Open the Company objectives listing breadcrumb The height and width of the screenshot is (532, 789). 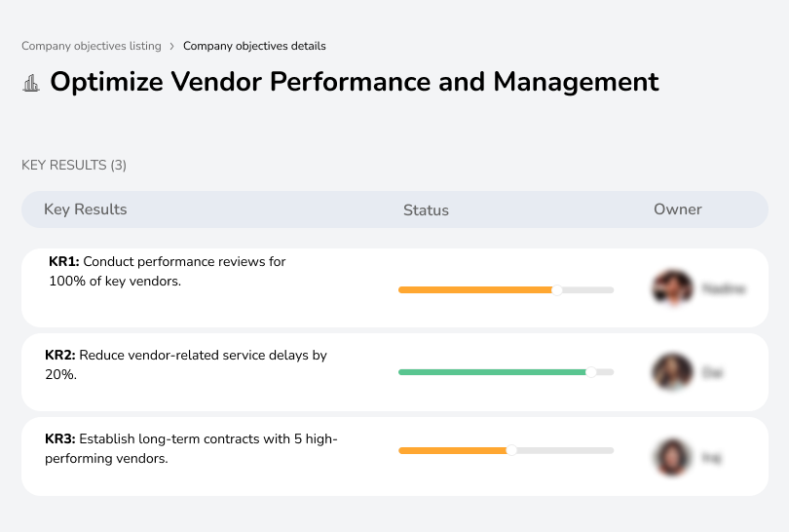[x=92, y=46]
